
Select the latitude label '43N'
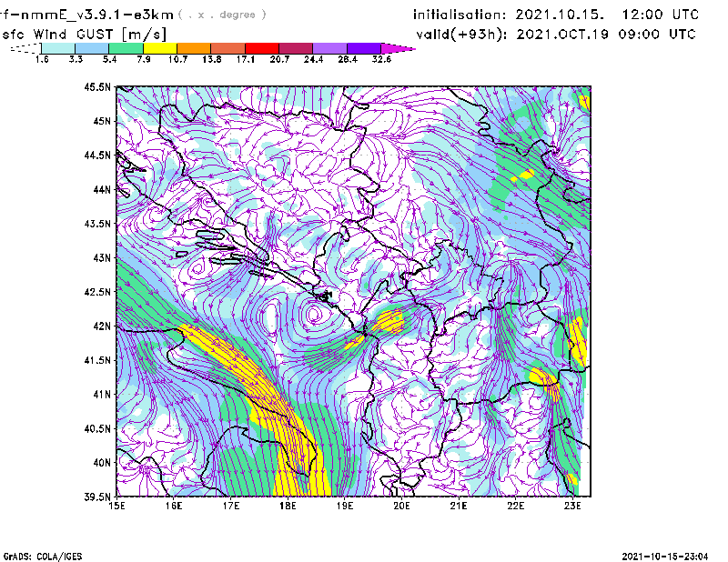pos(102,257)
